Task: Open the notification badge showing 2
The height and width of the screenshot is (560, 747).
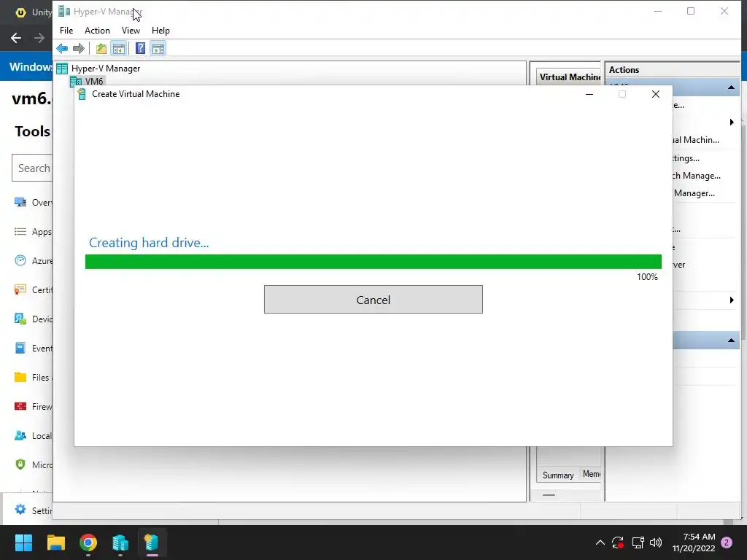Action: click(x=727, y=542)
